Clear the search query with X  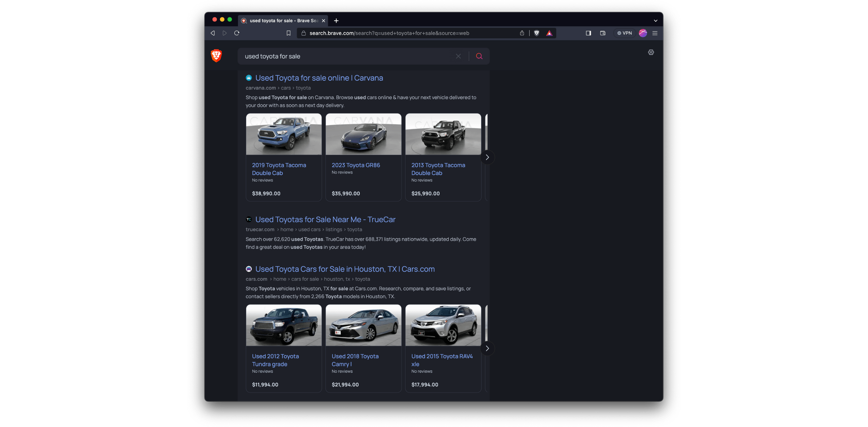pos(458,56)
